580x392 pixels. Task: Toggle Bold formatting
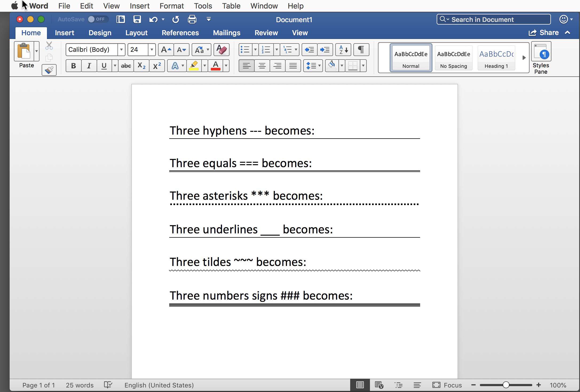coord(73,66)
